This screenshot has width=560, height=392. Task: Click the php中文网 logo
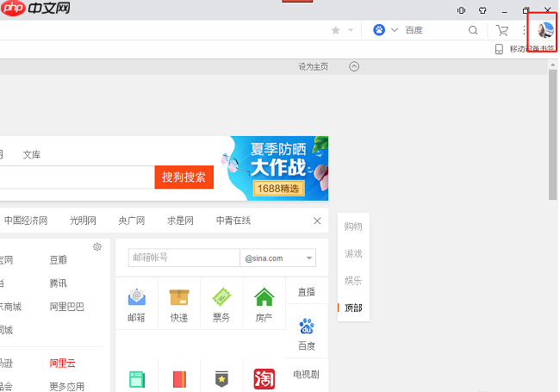point(35,8)
